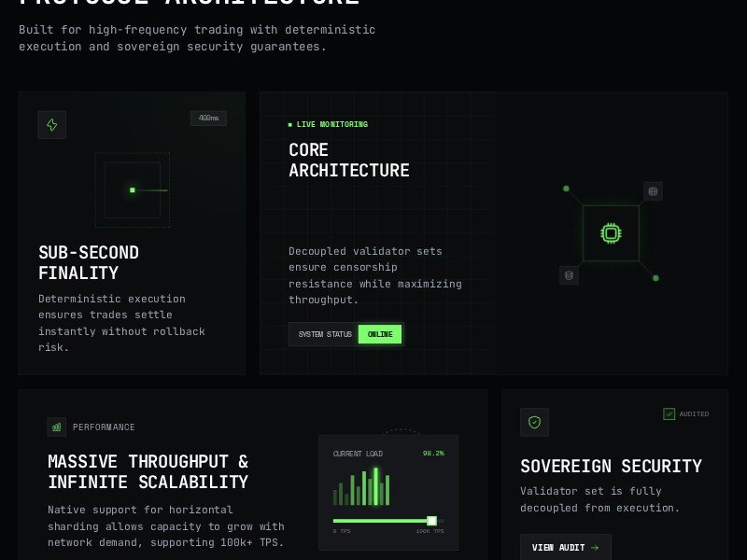
Task: Click the tallest bar in the Current Load chart
Action: click(376, 485)
